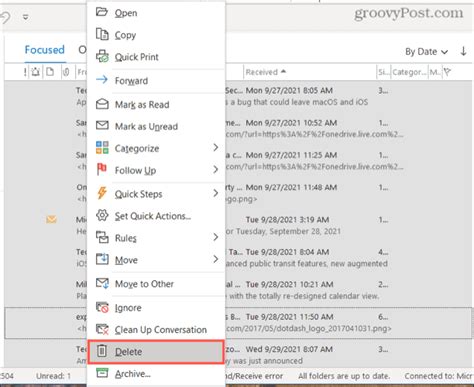
Task: Select message received Tue 9/28/2021 8:04 AM
Action: [x=238, y=258]
